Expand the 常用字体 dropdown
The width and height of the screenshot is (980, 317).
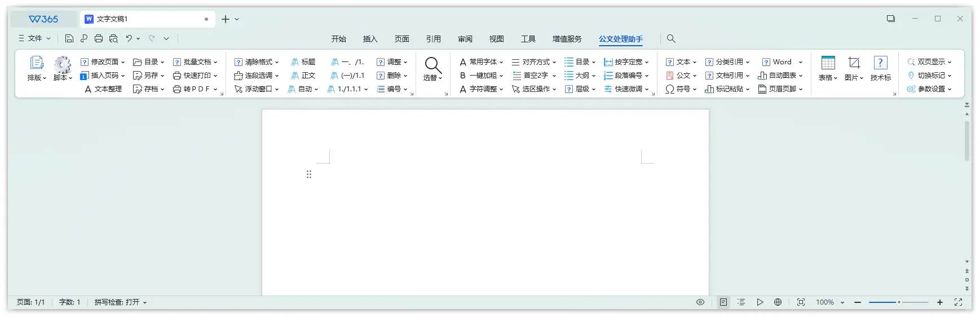coord(481,62)
